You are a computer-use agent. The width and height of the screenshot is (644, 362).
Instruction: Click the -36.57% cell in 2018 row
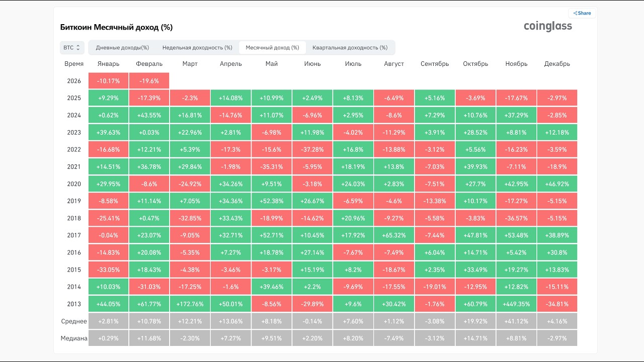(516, 218)
